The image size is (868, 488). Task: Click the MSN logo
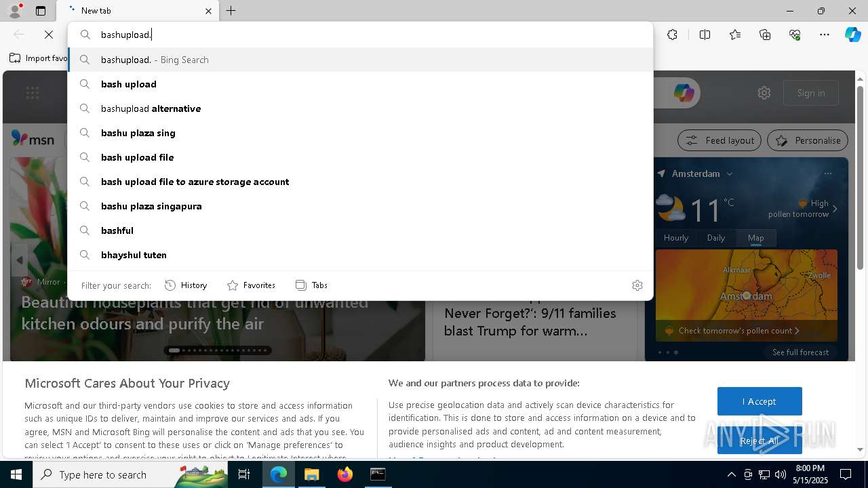pyautogui.click(x=33, y=139)
